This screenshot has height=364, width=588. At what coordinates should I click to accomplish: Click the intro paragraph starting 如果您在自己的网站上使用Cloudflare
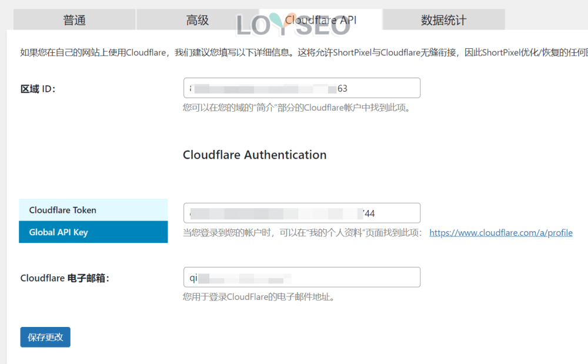[304, 52]
